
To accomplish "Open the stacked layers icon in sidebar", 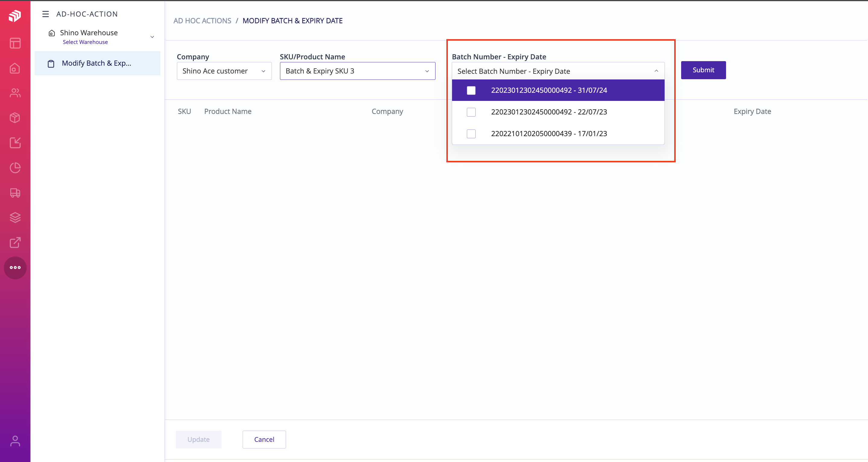I will (x=15, y=217).
